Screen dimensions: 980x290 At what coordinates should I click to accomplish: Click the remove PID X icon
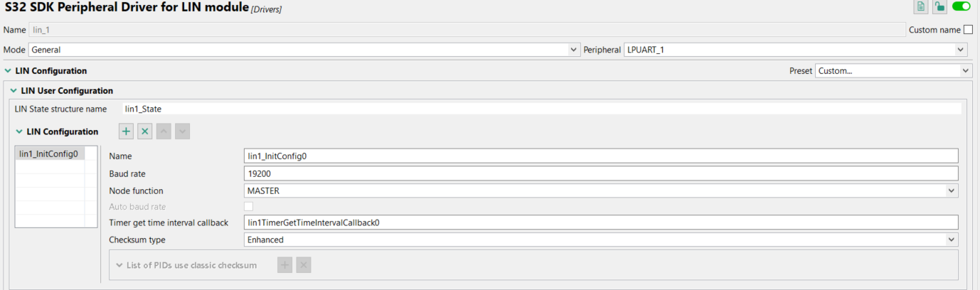coord(303,265)
